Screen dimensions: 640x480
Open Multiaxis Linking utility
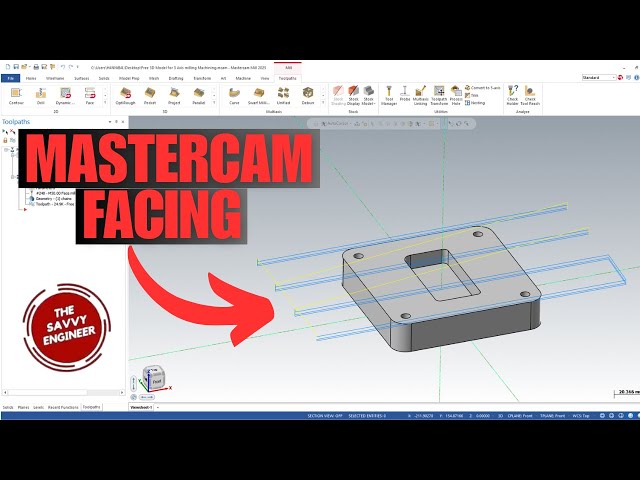[x=420, y=96]
